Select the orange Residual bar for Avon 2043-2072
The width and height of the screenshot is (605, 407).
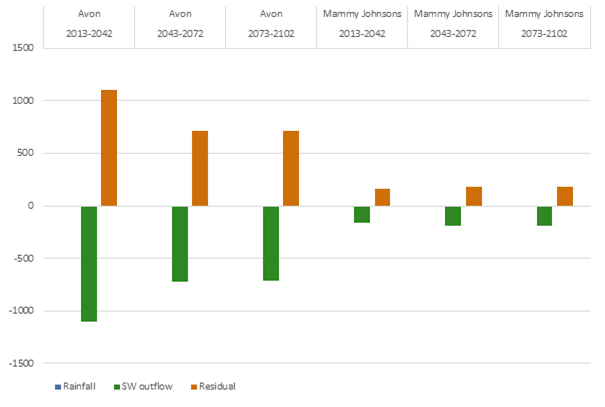pos(200,168)
